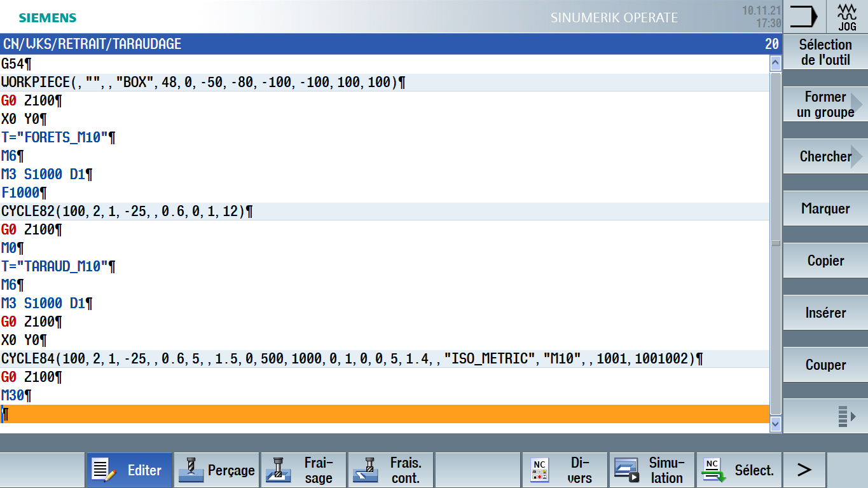Screen dimensions: 868x488
Task: Click the Sélect. NC arrow icon
Action: click(x=713, y=471)
